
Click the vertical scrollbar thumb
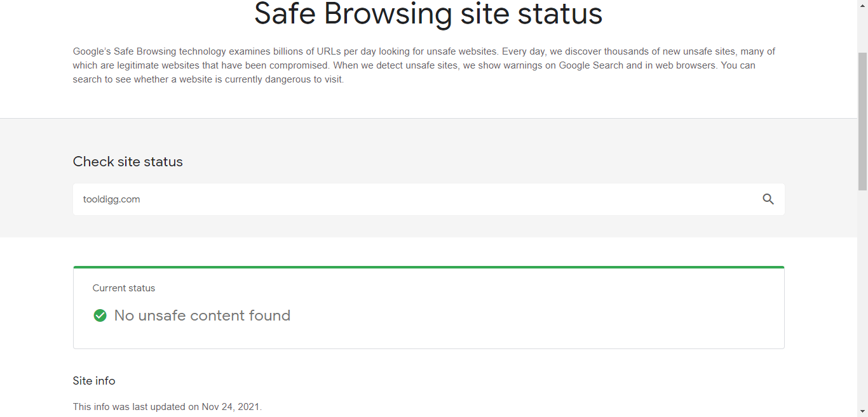[862, 121]
